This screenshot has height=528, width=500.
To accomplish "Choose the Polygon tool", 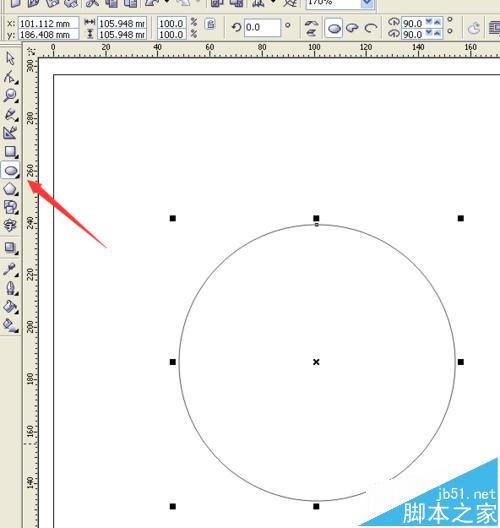I will (10, 189).
